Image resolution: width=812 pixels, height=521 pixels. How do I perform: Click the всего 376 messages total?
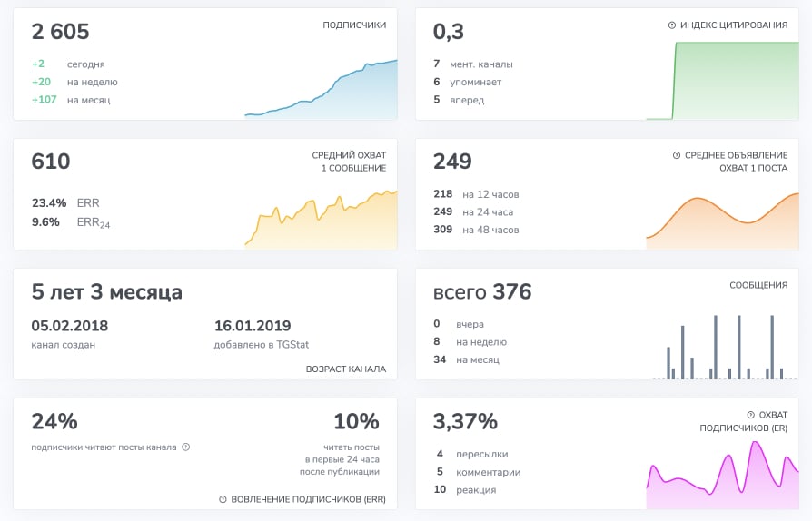(482, 291)
